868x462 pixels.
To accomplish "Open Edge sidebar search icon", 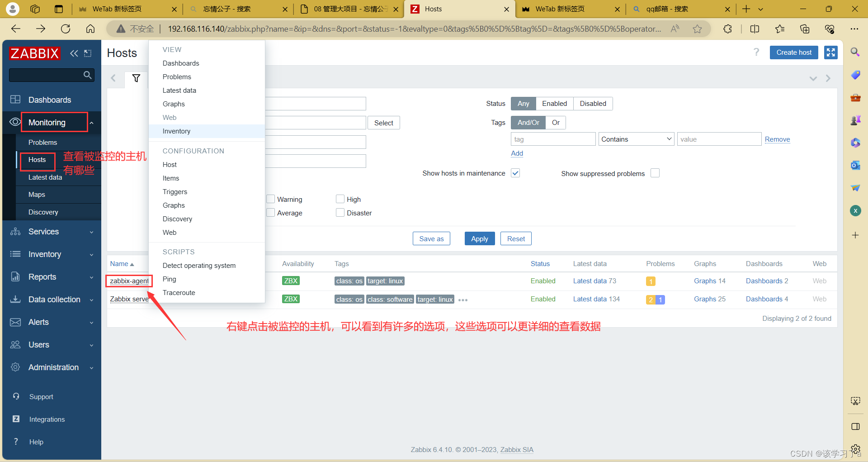I will click(855, 52).
